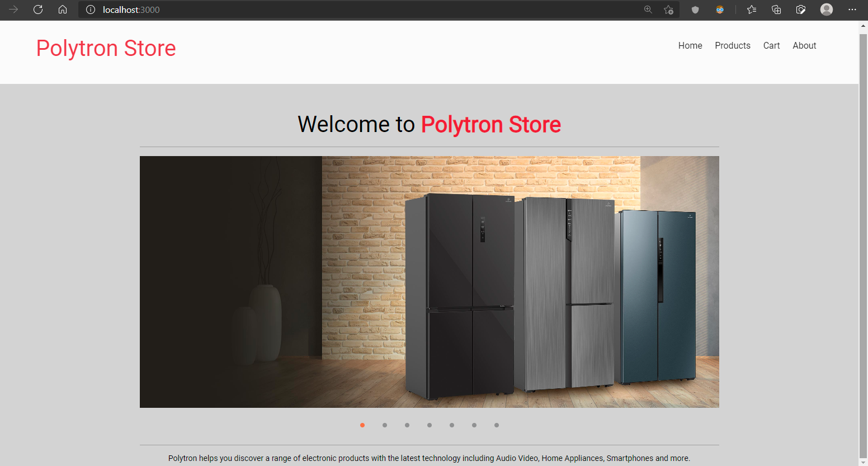This screenshot has height=466, width=868.
Task: Open the Cart page from navigation
Action: point(771,46)
